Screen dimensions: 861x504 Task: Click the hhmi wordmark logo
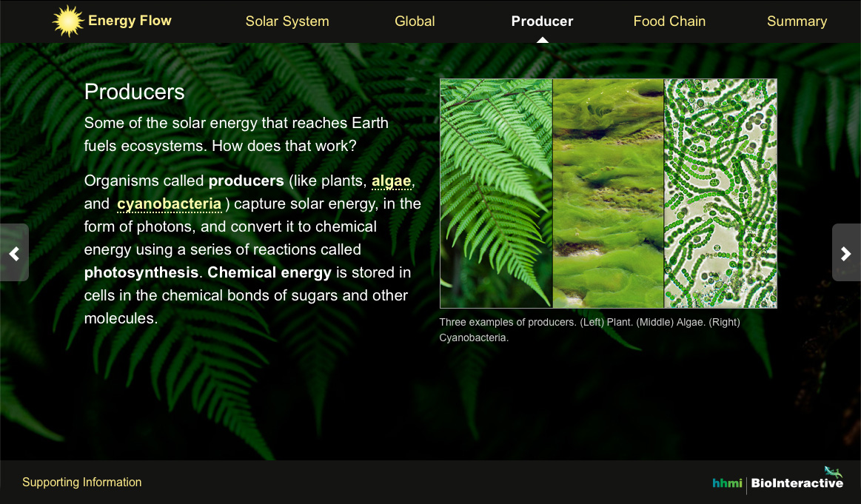tap(726, 483)
